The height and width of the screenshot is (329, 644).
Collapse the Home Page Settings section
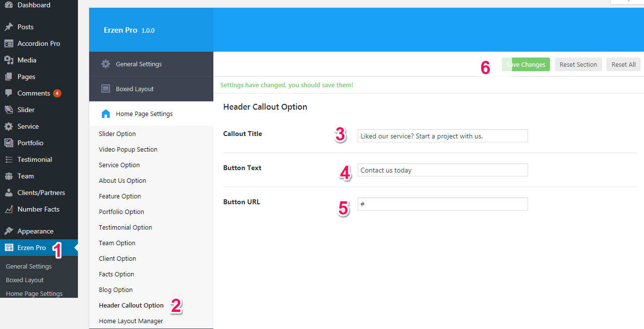pyautogui.click(x=151, y=114)
